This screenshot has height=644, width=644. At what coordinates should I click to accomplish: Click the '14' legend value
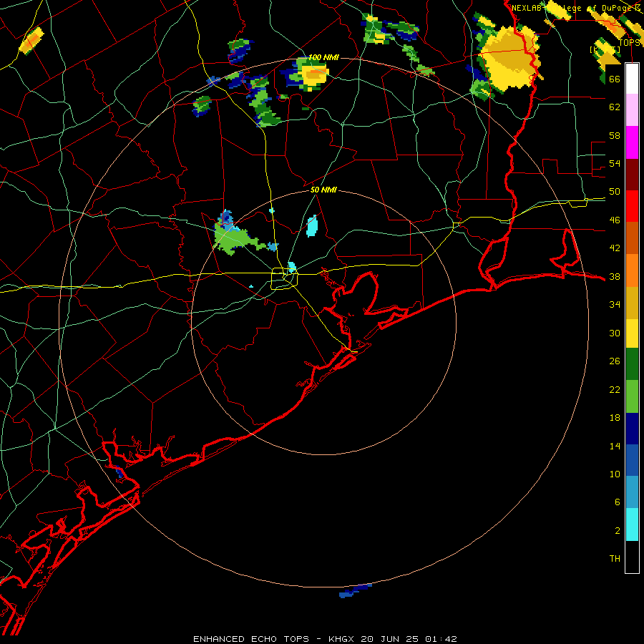pyautogui.click(x=615, y=446)
